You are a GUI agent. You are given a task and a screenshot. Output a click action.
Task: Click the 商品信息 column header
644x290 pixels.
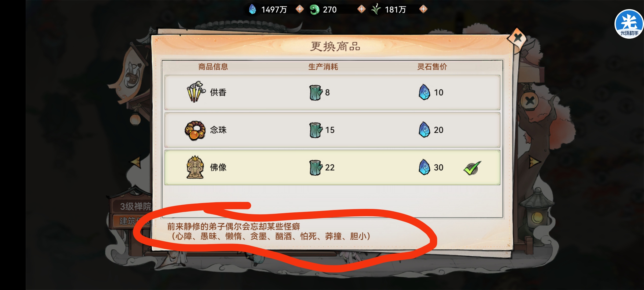[x=213, y=67]
